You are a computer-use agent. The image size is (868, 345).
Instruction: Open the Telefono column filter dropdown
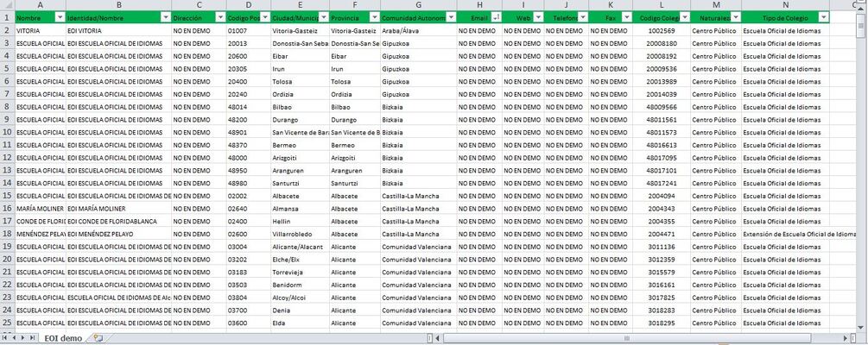tap(583, 18)
